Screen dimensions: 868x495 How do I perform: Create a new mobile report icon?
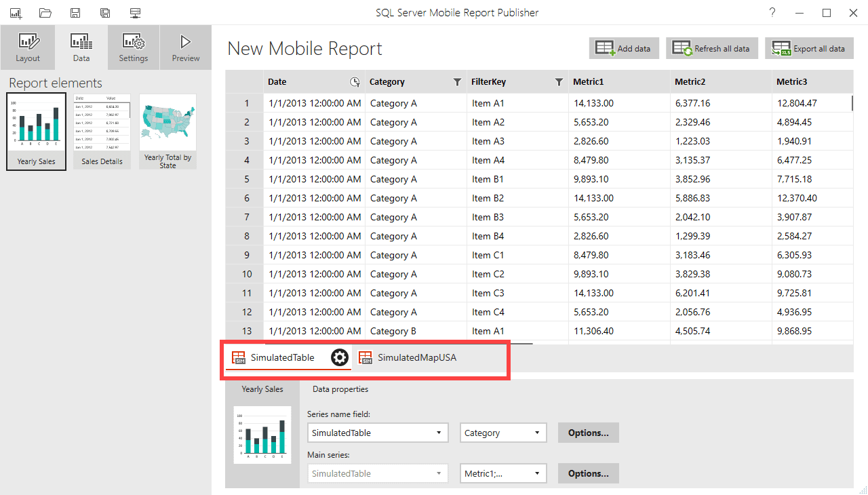(16, 13)
